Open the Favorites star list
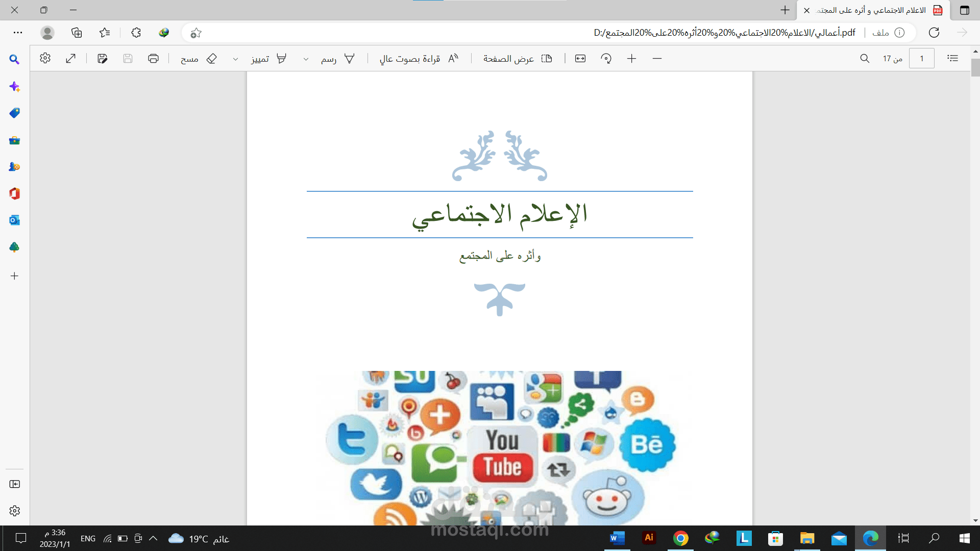This screenshot has height=551, width=980. click(105, 33)
